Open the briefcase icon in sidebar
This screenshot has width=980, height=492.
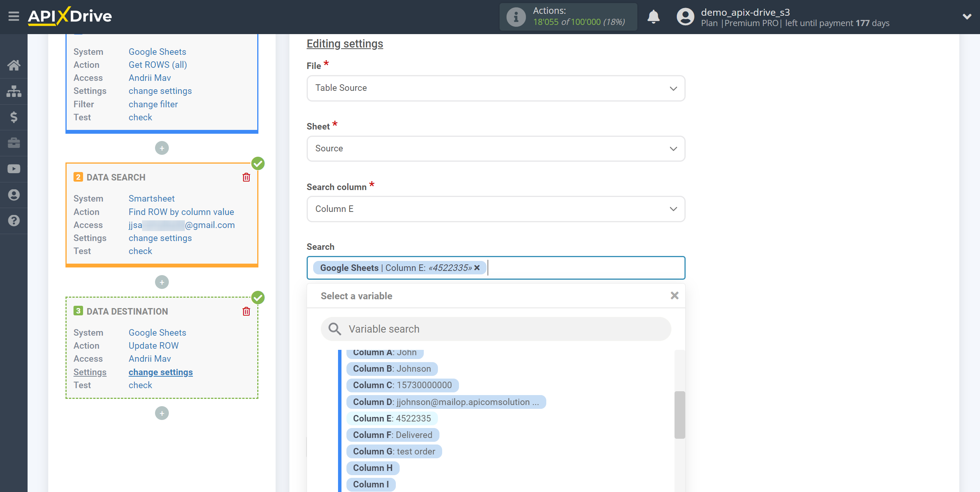point(14,143)
